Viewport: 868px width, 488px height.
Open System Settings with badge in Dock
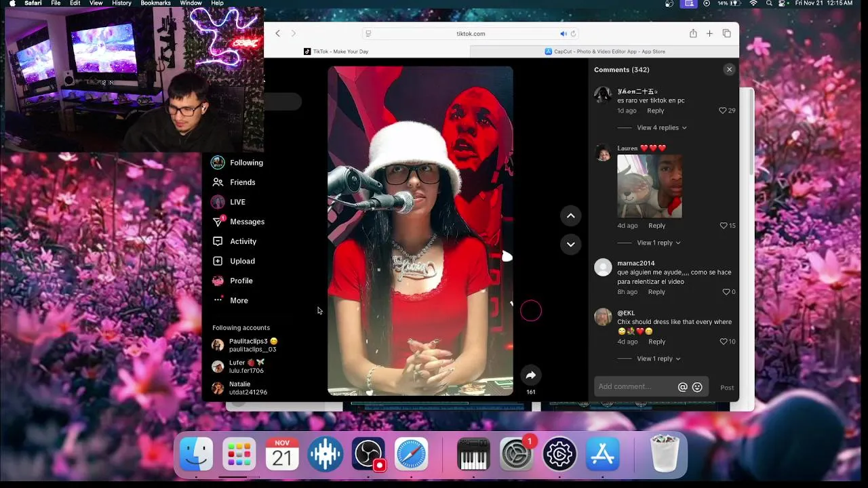click(x=517, y=454)
